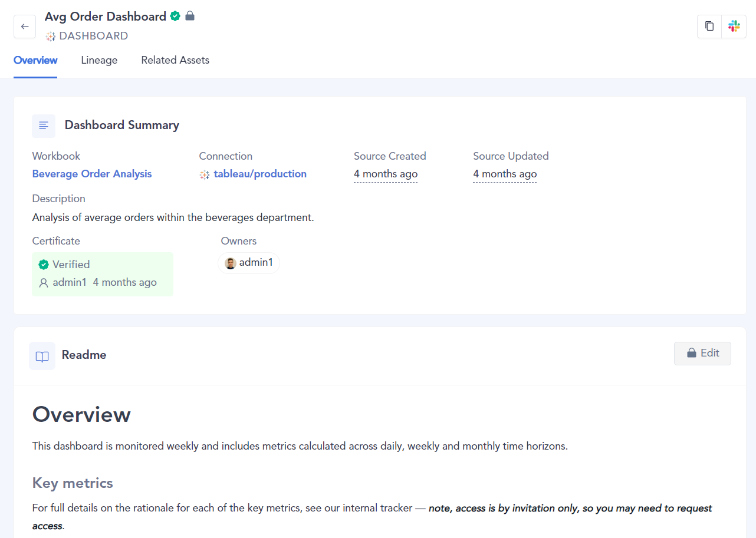Copy the asset link using copy icon

[x=709, y=27]
